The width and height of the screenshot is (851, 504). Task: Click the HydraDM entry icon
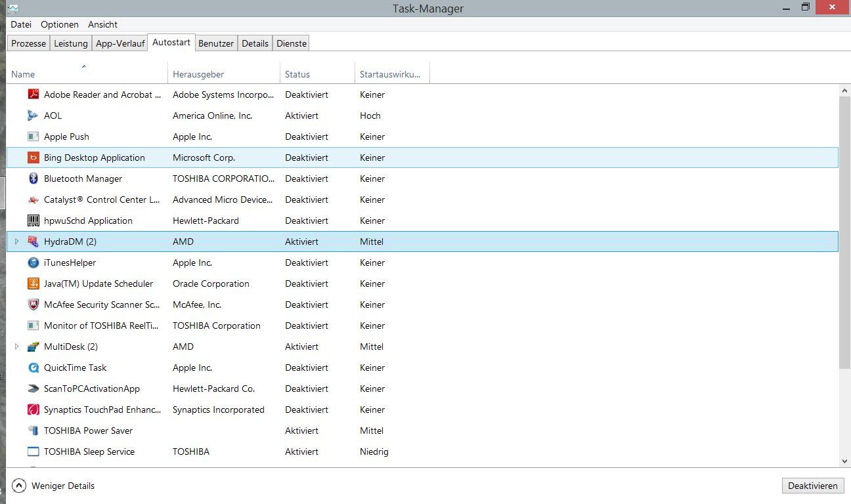coord(33,241)
